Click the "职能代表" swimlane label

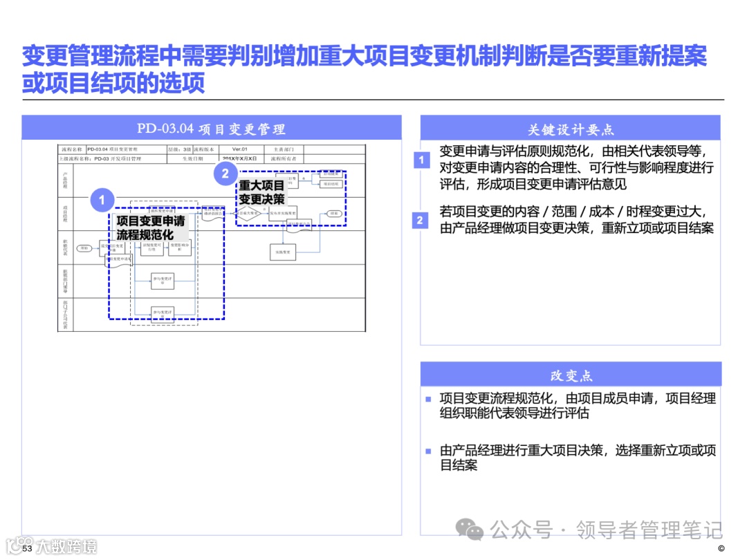tap(65, 248)
